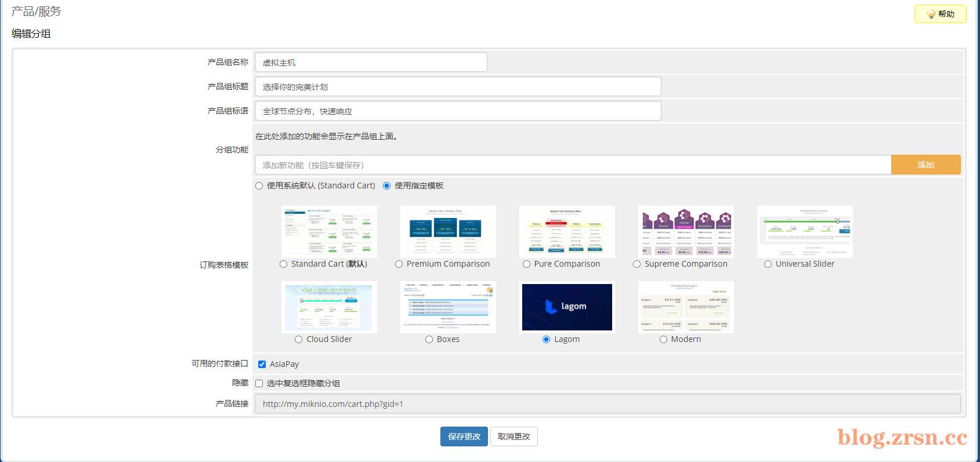
Task: Choose the Modern template radio option
Action: 664,340
